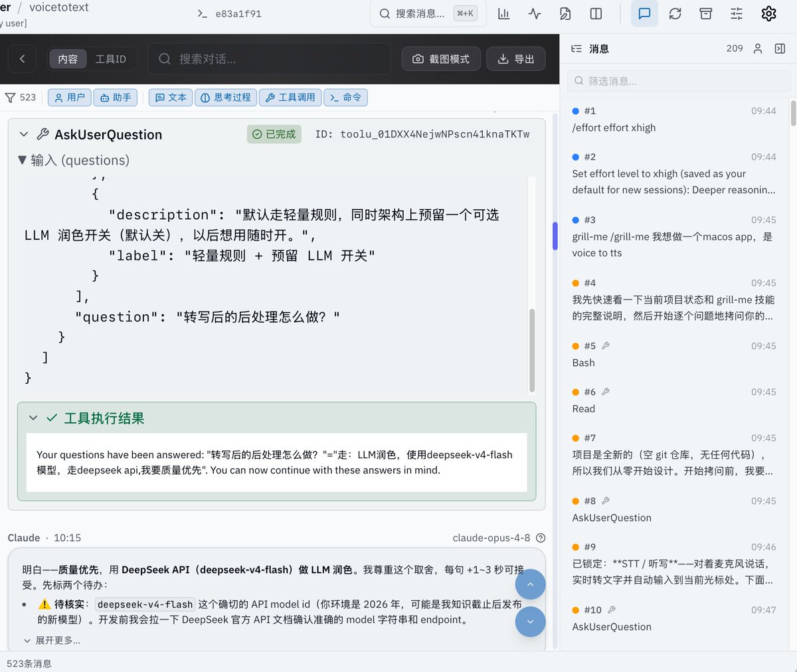Switch to the 内容 tab
Image resolution: width=797 pixels, height=672 pixels.
tap(68, 59)
